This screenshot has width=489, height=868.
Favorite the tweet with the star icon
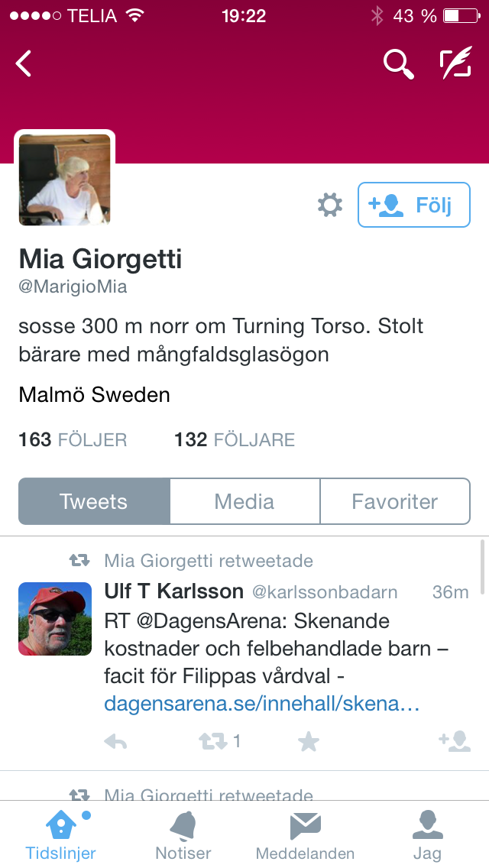(x=309, y=742)
